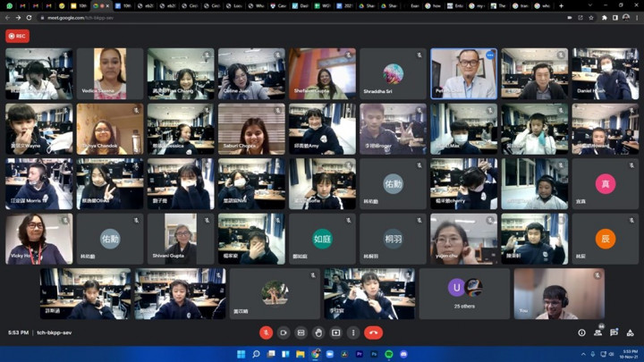
Task: Open the Chrome three-dot menu
Action: 636,17
